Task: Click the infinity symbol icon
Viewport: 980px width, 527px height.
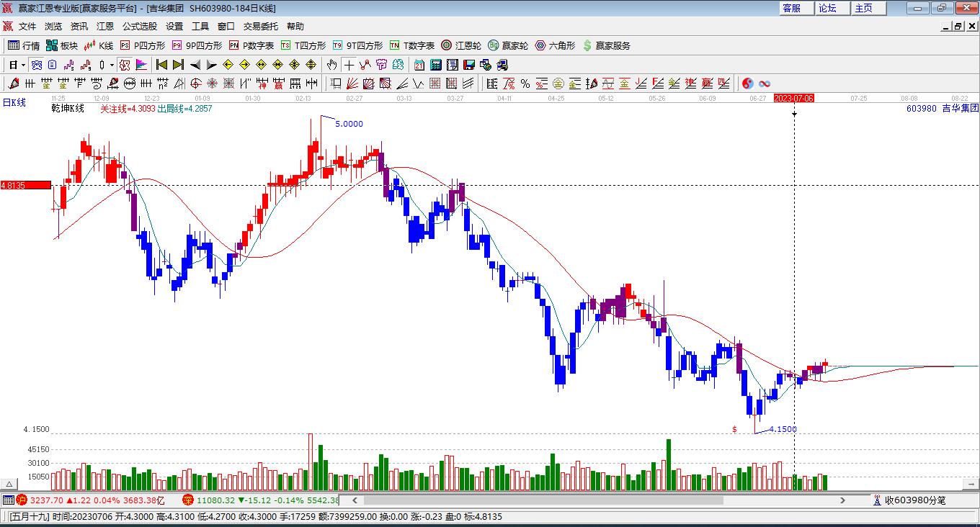Action: pyautogui.click(x=765, y=84)
